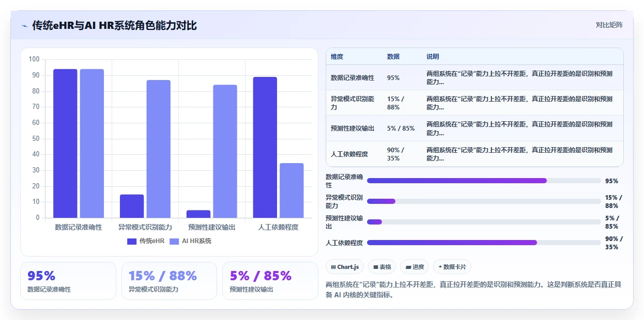Screen dimensions: 644x320
Task: Click the 100 y-axis label
Action: tap(34, 59)
